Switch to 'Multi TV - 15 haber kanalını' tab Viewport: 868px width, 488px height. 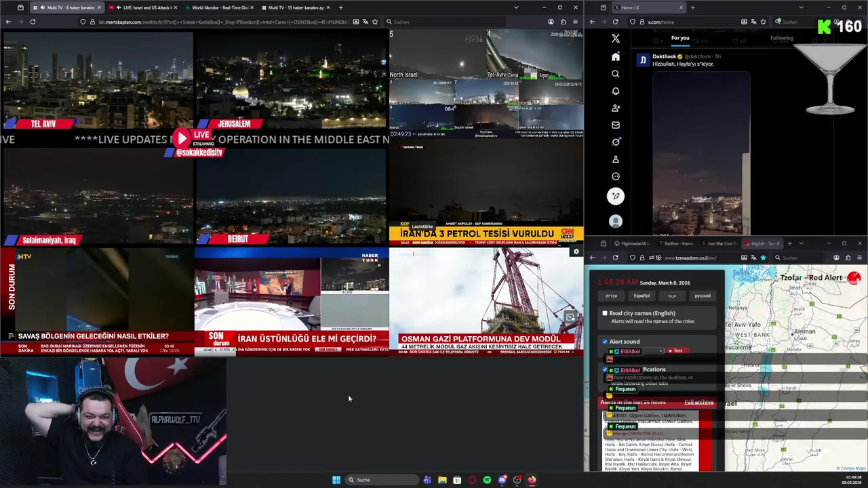296,7
